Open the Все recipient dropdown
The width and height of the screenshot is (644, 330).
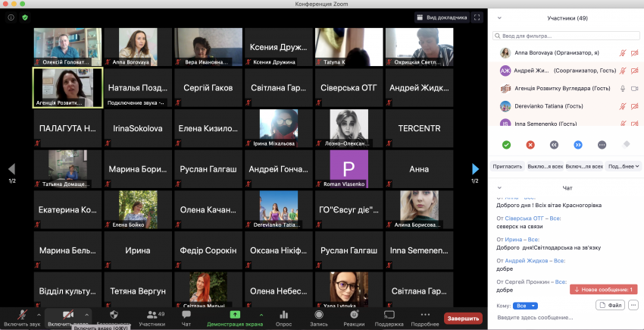point(525,306)
